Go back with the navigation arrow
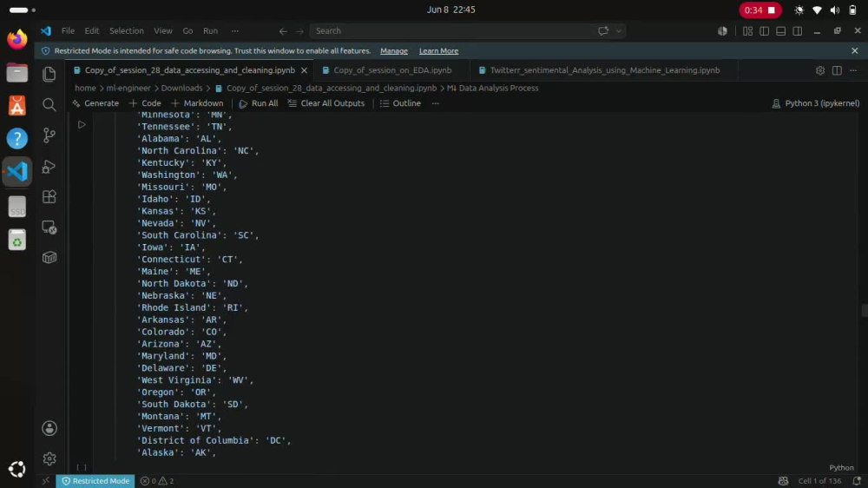The width and height of the screenshot is (868, 488). [x=283, y=31]
